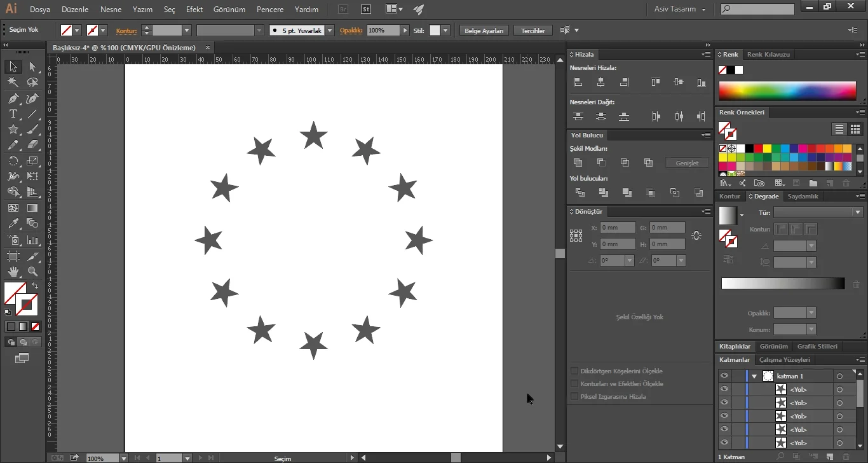The image size is (868, 463).
Task: Switch swatches panel to thumbnail grid view
Action: coord(855,129)
